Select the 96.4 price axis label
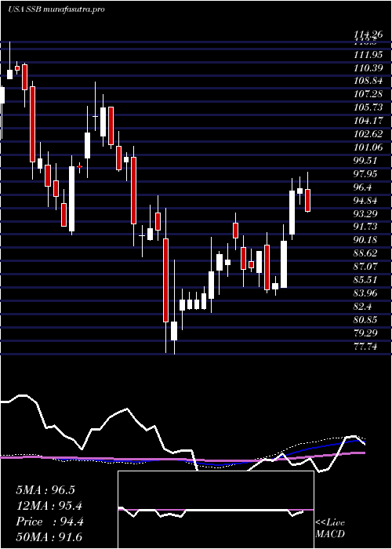This screenshot has height=549, width=392. click(364, 187)
